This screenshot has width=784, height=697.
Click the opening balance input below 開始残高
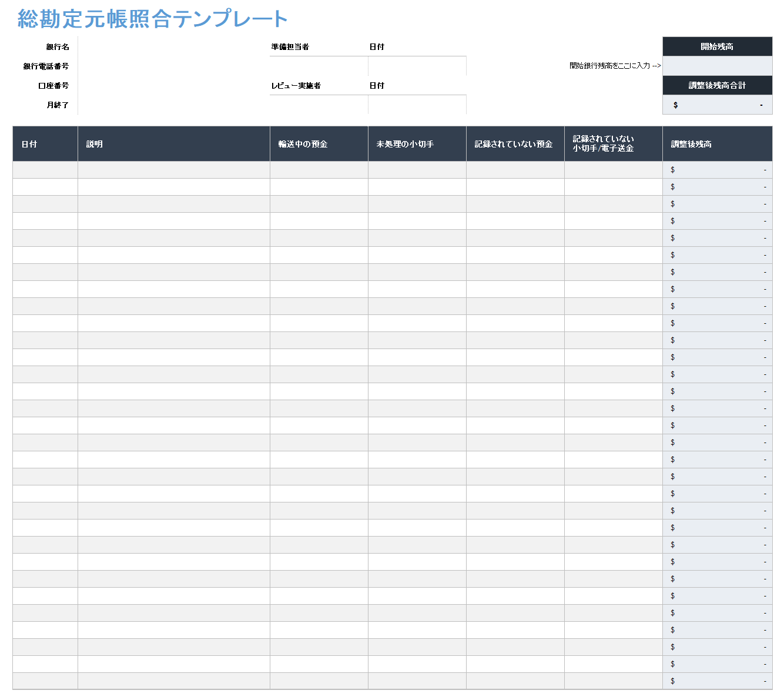(717, 66)
